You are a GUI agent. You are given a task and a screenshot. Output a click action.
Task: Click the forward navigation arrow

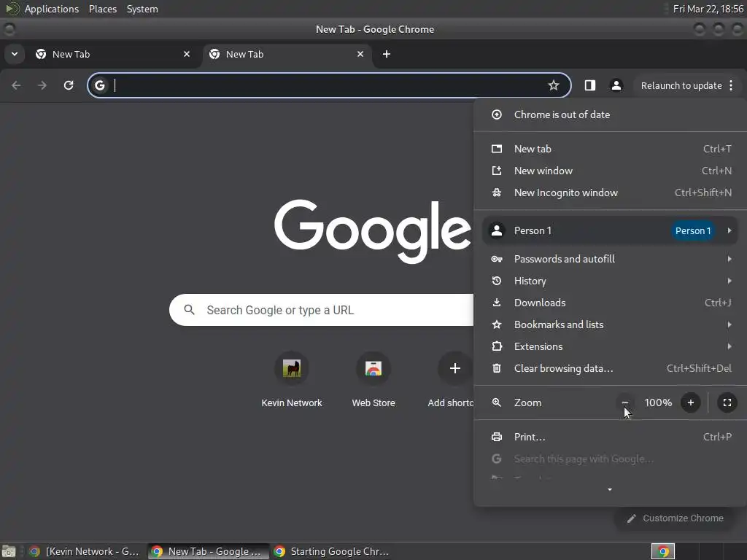[42, 85]
